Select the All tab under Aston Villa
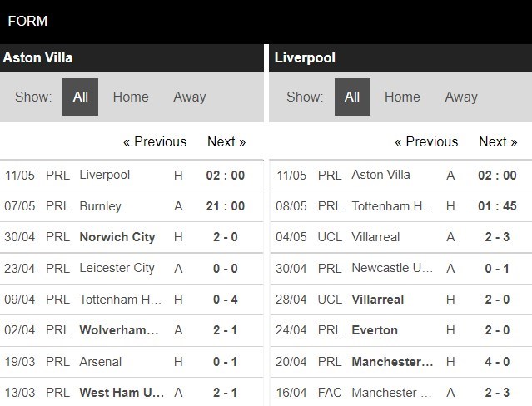The width and height of the screenshot is (532, 406). point(80,97)
